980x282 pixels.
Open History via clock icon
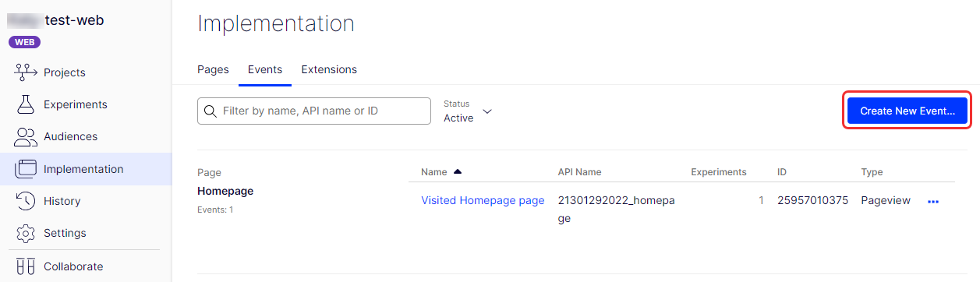click(x=26, y=201)
